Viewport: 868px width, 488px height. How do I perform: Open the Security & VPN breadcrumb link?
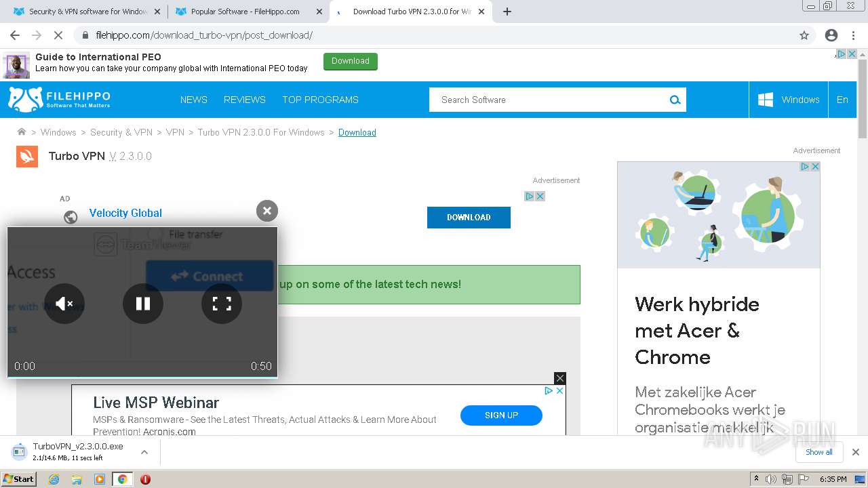(x=121, y=132)
